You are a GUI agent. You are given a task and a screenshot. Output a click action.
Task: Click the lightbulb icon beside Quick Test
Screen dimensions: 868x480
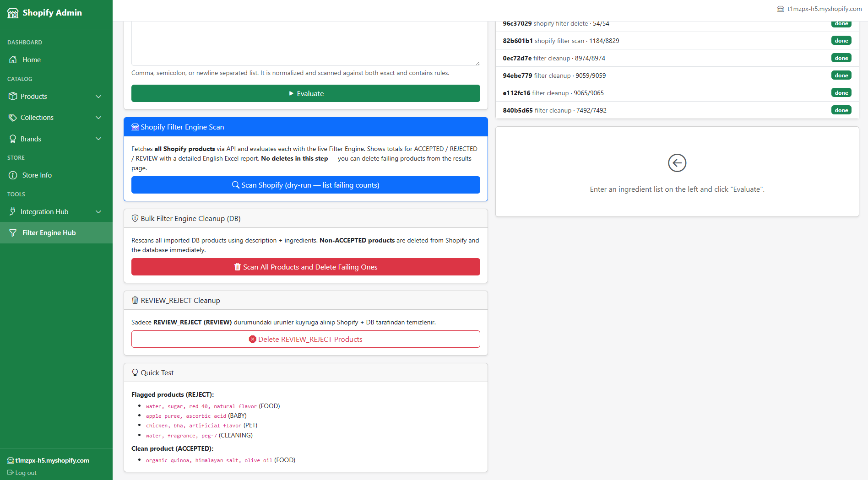(135, 372)
